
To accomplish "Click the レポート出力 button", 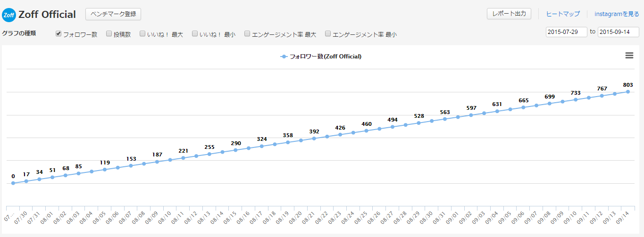I will [509, 14].
